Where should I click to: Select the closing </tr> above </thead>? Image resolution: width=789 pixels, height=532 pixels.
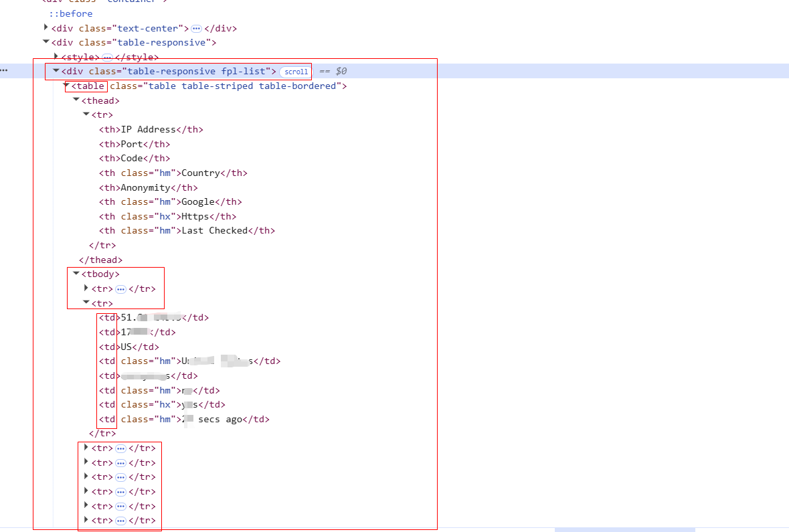(x=102, y=245)
